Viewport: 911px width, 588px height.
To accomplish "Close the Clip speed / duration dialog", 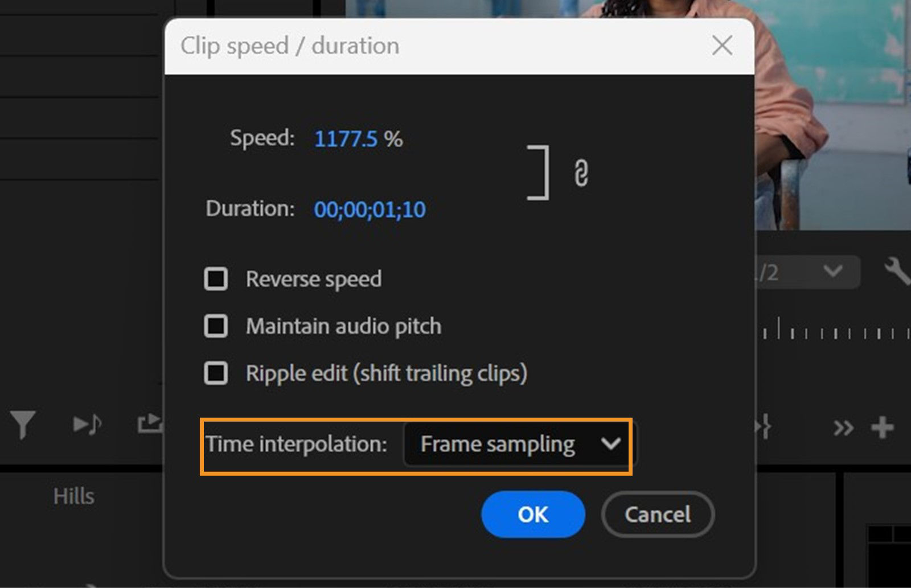I will click(722, 46).
